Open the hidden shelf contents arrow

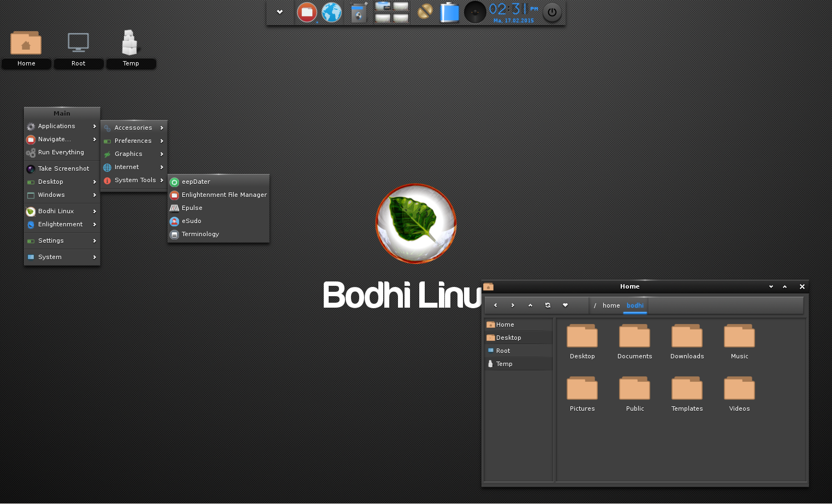280,12
